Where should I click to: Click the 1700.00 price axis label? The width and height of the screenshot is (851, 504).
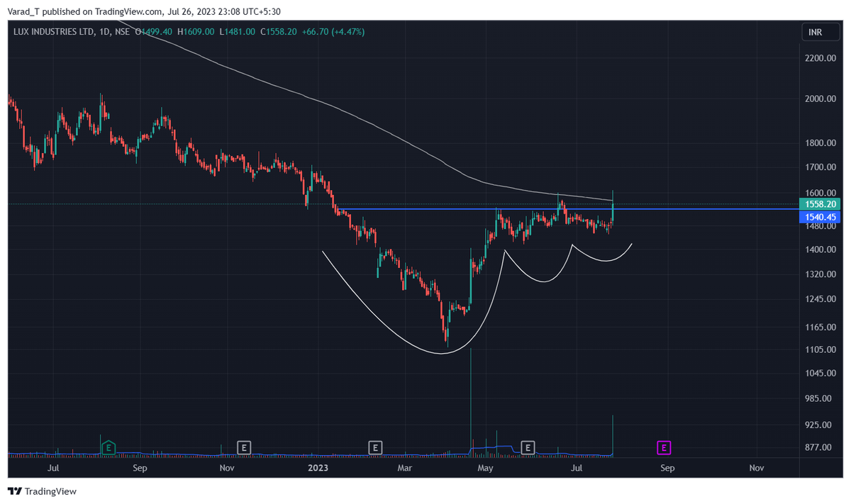[x=822, y=167]
